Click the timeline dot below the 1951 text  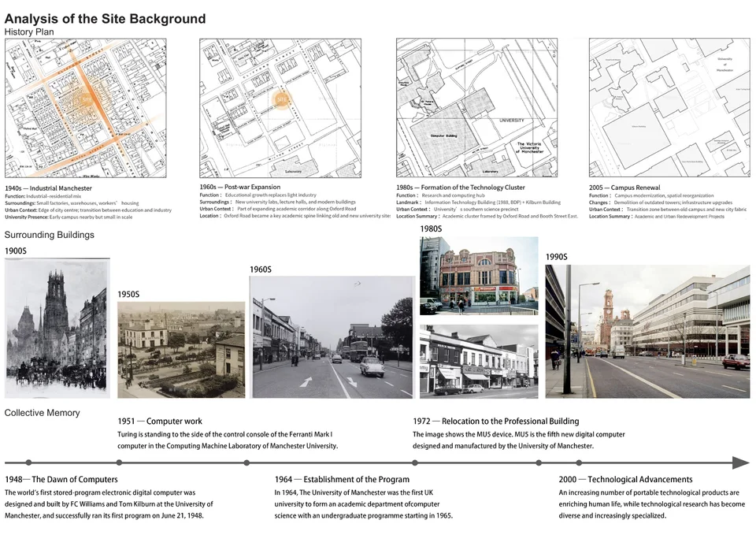(119, 463)
